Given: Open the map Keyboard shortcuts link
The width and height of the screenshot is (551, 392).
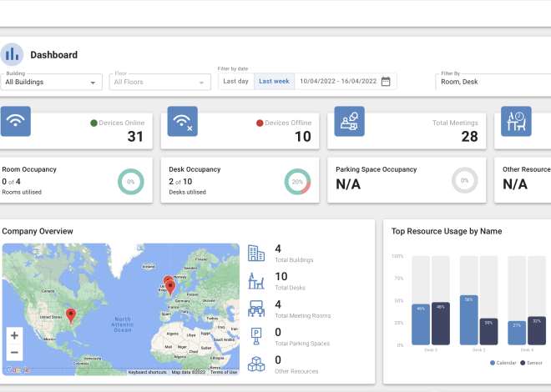Looking at the screenshot, I should pos(148,372).
